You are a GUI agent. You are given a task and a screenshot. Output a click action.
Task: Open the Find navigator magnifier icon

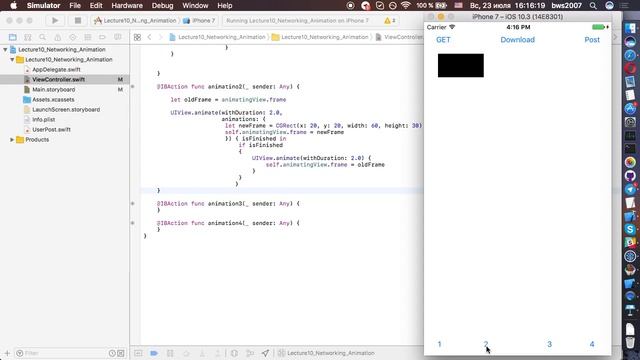point(42,37)
